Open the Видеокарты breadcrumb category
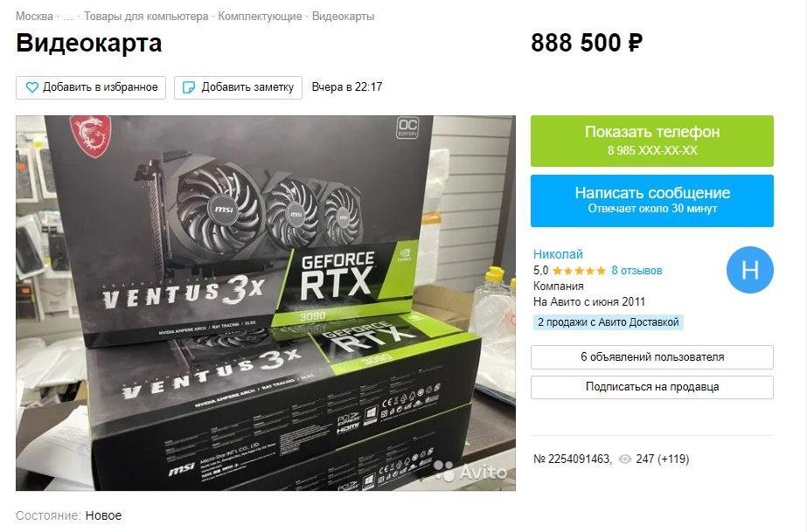 click(x=344, y=16)
